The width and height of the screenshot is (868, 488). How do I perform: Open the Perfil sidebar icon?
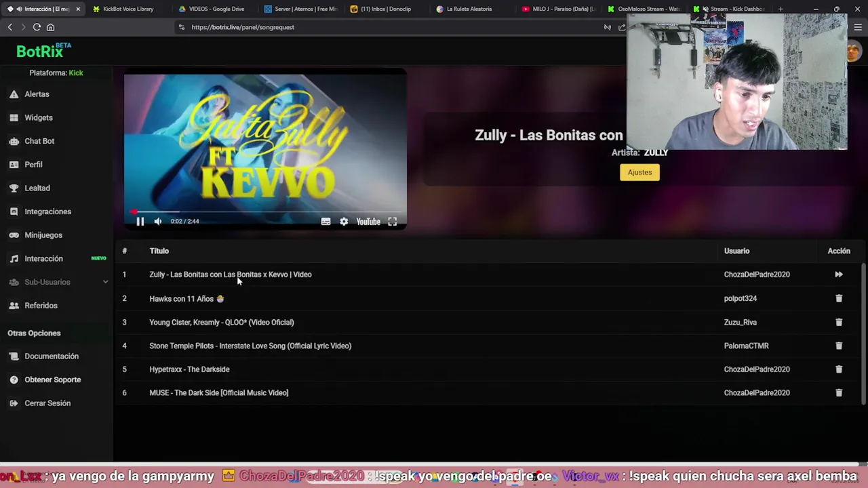point(14,165)
